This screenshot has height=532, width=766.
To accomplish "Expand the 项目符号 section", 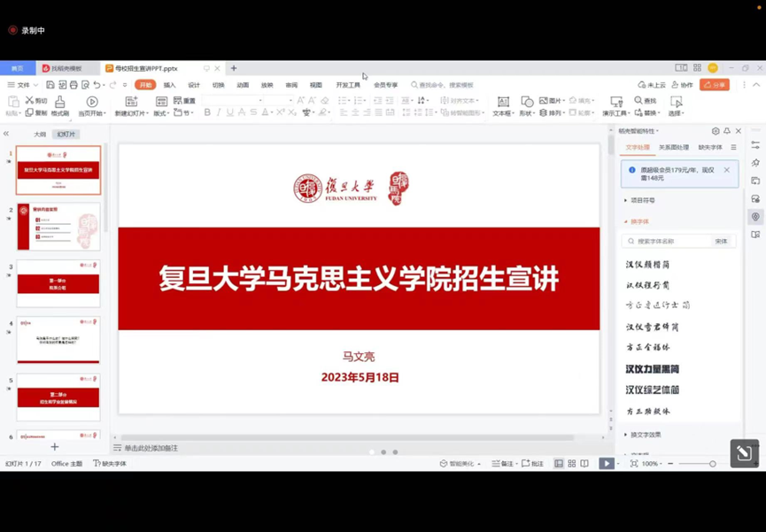I will [x=642, y=201].
